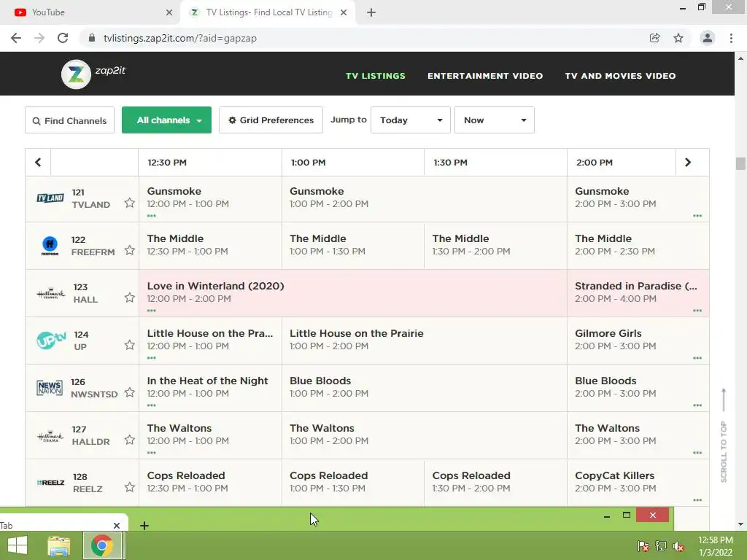
Task: Open the Now time dropdown
Action: point(495,120)
